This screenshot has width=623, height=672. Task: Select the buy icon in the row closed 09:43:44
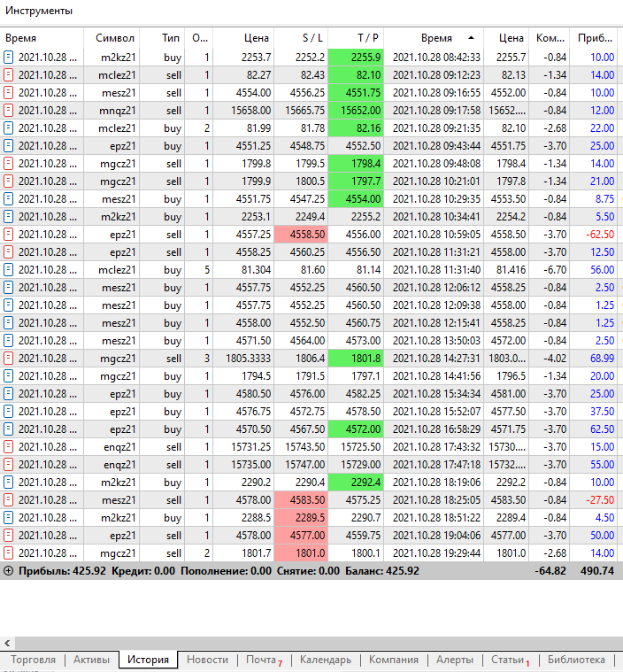8,146
